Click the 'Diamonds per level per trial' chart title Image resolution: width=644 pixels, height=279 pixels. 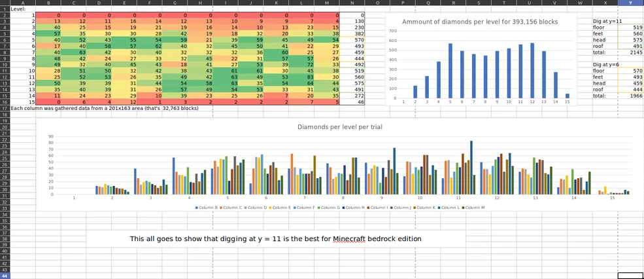coord(340,127)
